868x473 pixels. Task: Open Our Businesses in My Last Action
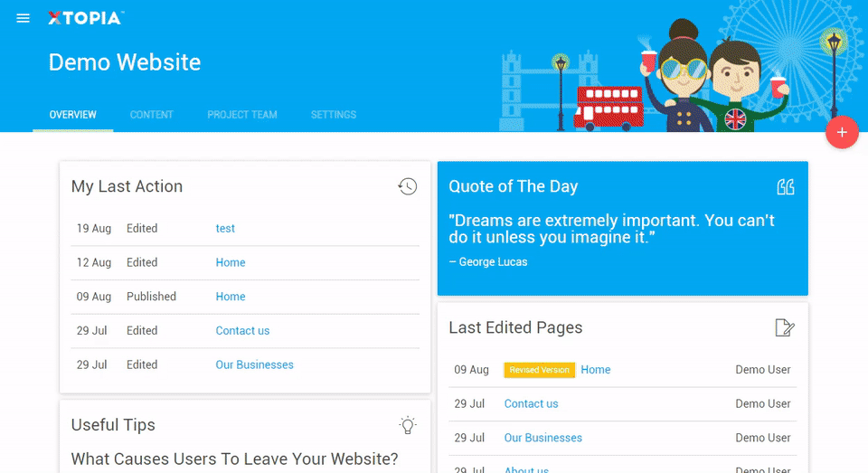click(254, 364)
